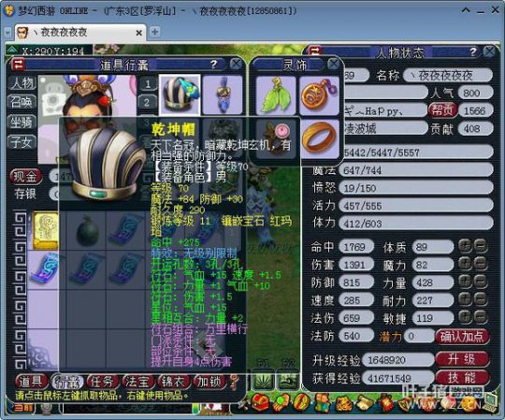Switch to the 召唤 side tab

(22, 103)
